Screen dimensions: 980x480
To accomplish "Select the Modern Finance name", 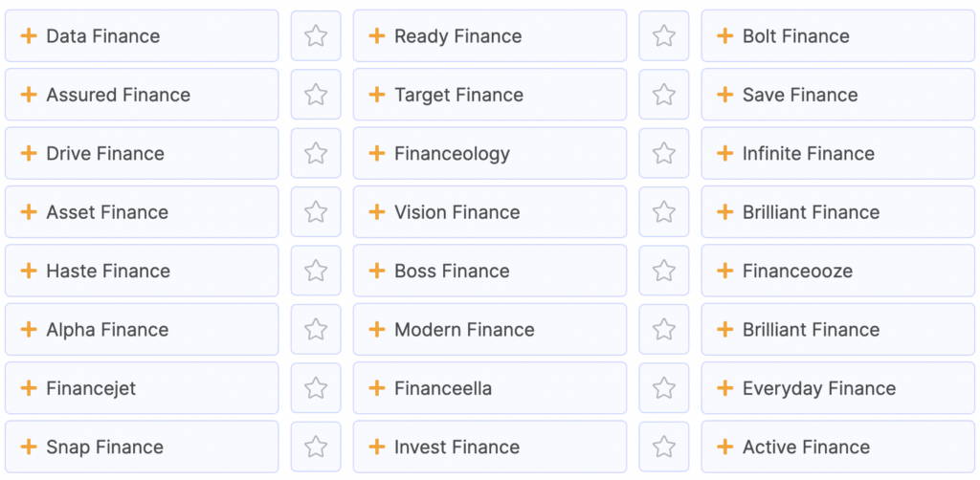I will tap(490, 329).
